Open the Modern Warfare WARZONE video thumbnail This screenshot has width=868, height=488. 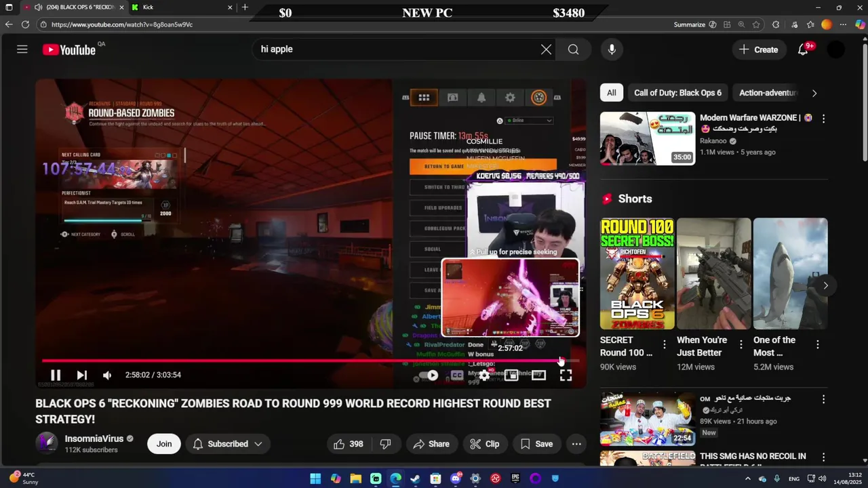648,138
